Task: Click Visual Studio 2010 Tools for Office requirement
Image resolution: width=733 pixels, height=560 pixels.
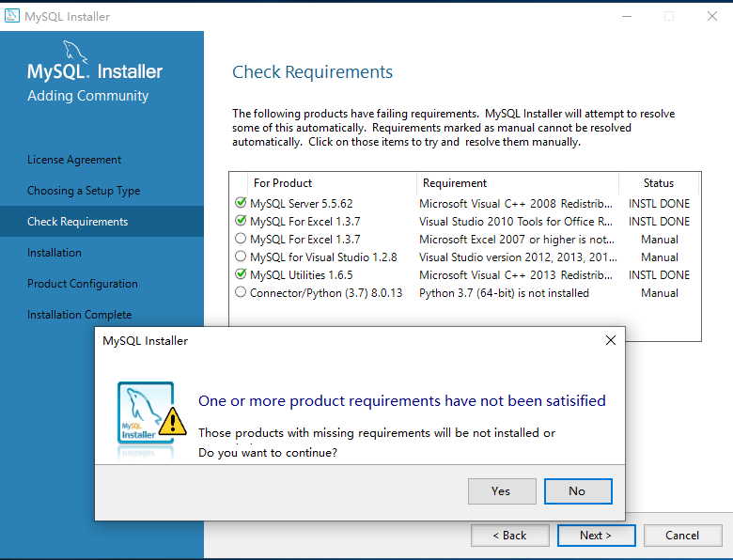Action: (x=516, y=222)
